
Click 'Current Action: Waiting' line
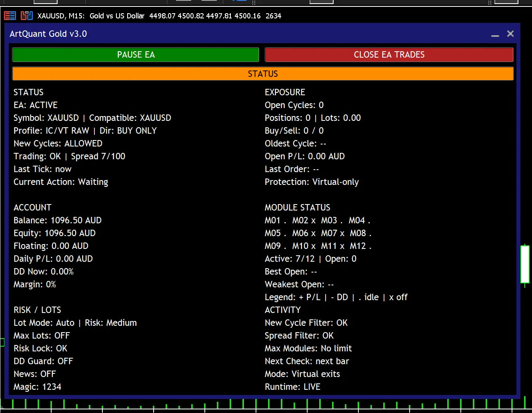coord(61,182)
